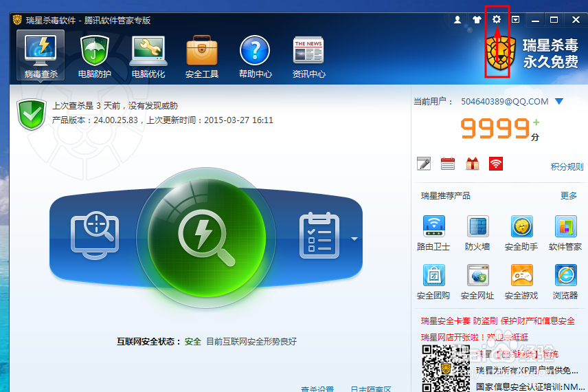Open the 病毒查杀 virus scan tab

(x=41, y=56)
